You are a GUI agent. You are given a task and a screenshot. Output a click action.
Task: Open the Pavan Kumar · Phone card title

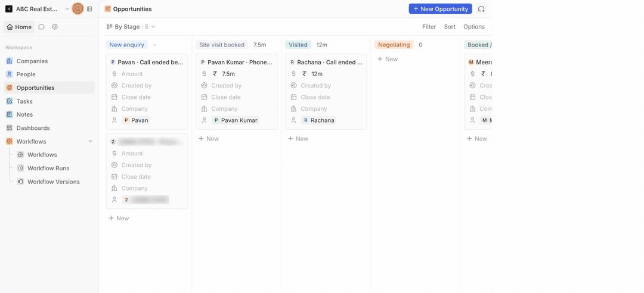pyautogui.click(x=240, y=63)
